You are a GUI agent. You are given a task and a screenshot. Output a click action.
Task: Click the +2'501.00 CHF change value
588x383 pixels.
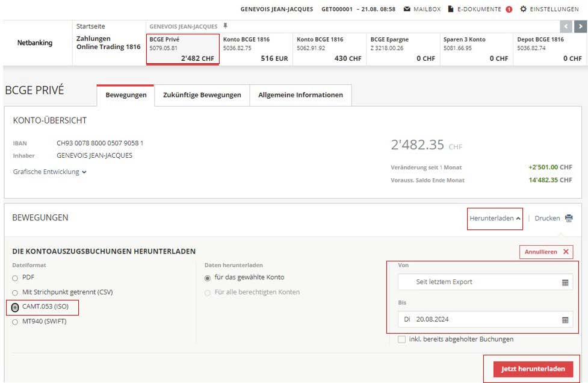point(550,167)
